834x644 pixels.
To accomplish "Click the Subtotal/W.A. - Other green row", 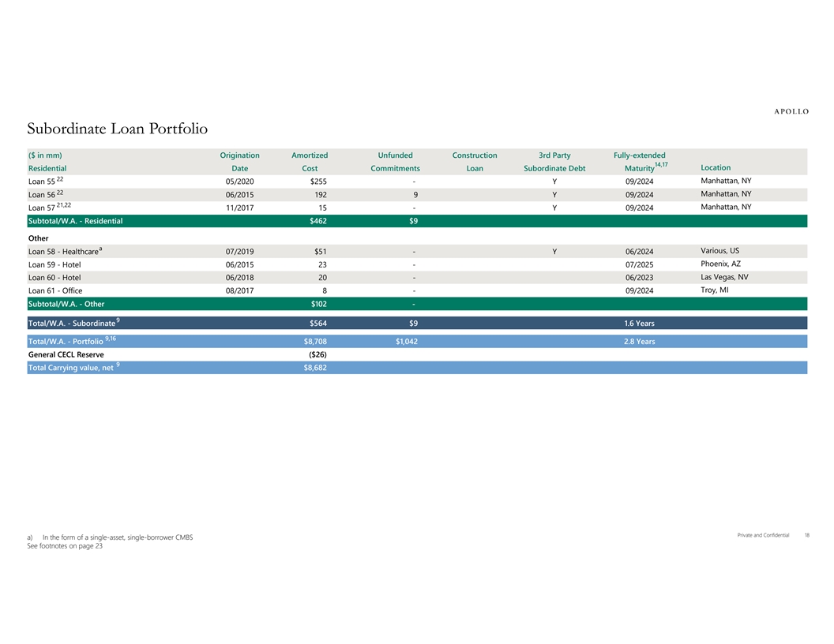I will tap(417, 304).
